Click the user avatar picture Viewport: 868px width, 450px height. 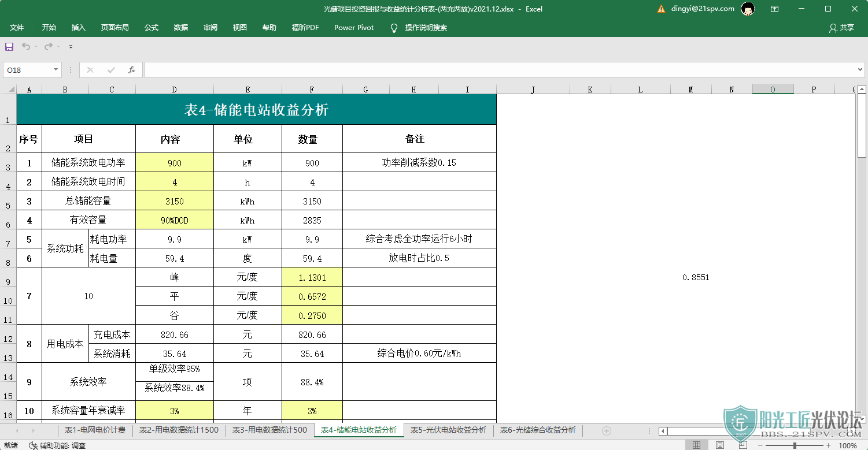(748, 9)
